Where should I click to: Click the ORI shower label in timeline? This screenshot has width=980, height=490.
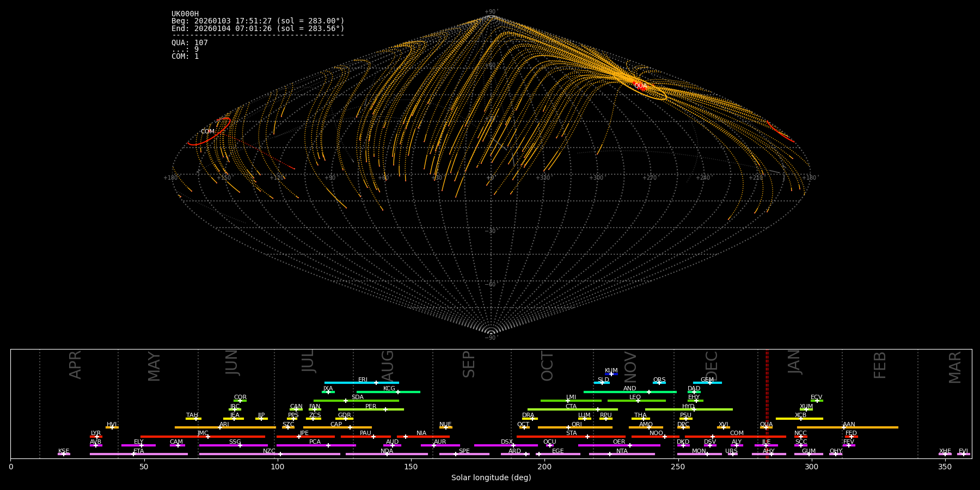point(577,424)
